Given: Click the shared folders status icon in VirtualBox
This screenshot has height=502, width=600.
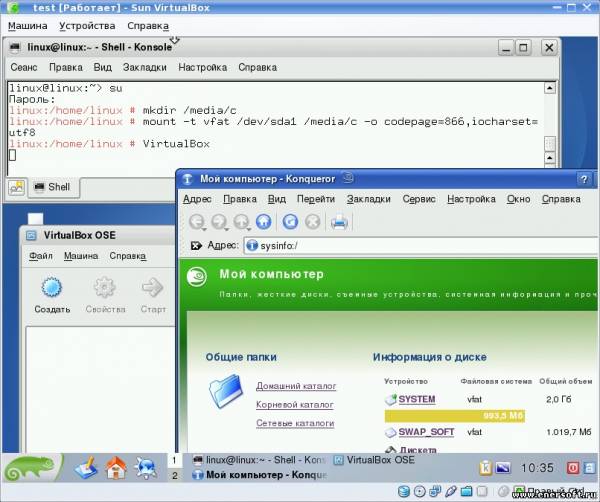Looking at the screenshot, I should pos(466,491).
